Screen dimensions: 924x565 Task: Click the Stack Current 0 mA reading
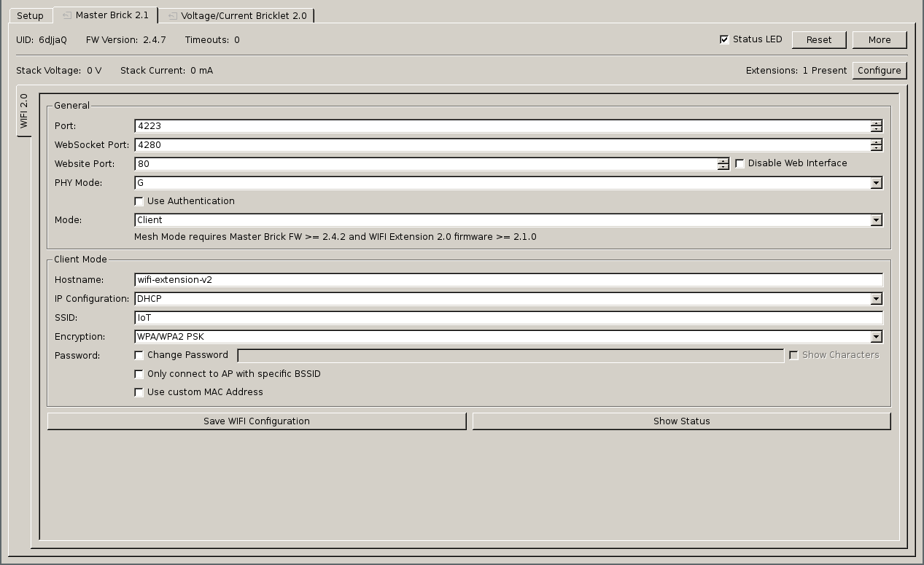point(167,71)
